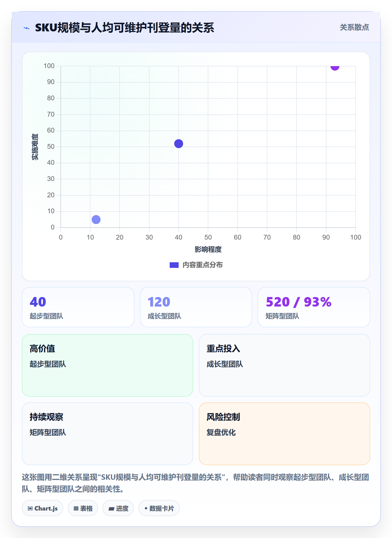Viewport: 392px width, 538px height.
Task: Click the blue legend color swatch
Action: tap(174, 265)
